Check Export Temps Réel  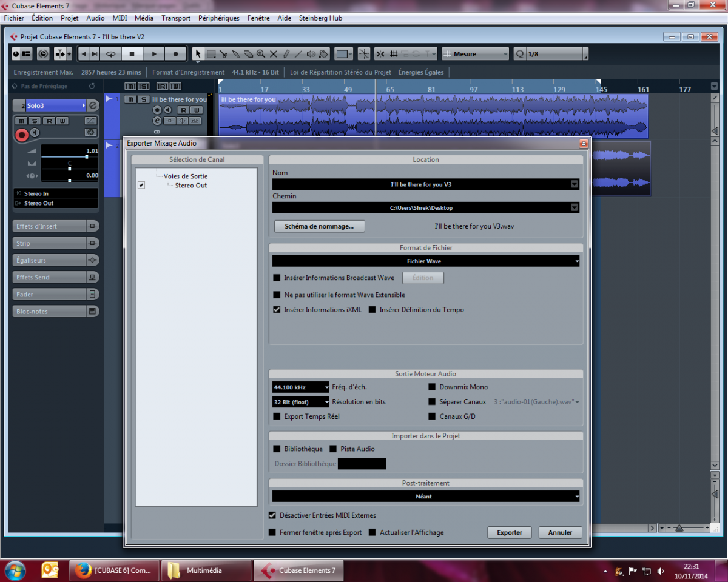pos(277,416)
